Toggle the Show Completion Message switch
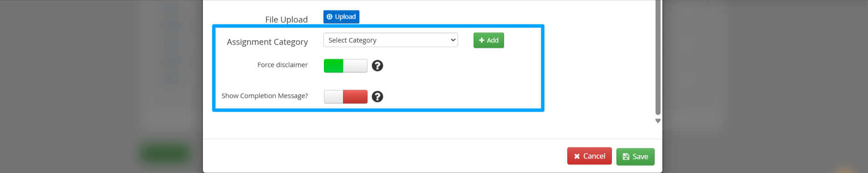 (x=345, y=97)
